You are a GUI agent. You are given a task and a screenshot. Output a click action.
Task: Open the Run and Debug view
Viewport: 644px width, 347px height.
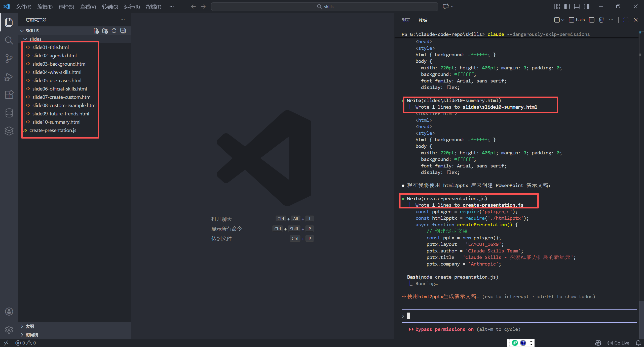(9, 77)
